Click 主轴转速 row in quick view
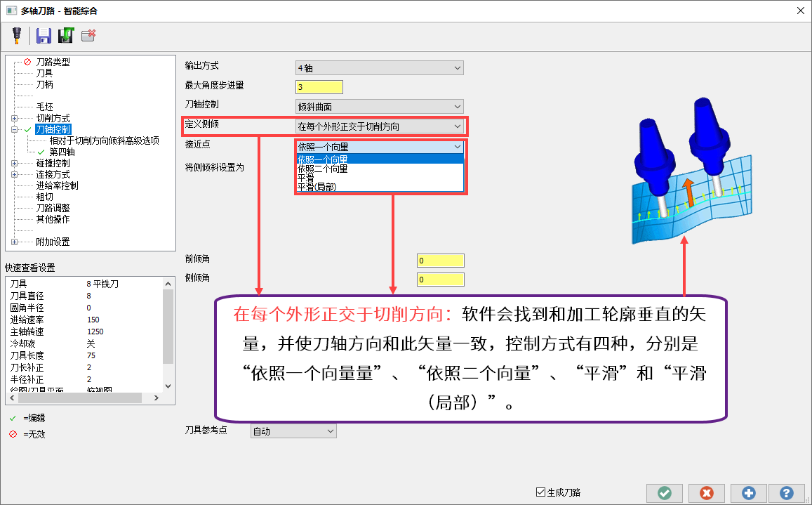Viewport: 812px width, 505px height. pos(85,332)
